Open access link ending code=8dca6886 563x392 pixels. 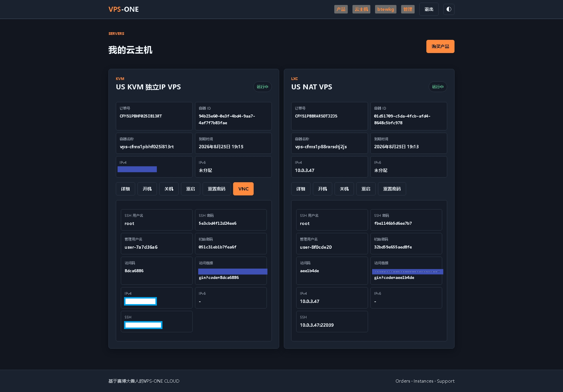[219, 277]
